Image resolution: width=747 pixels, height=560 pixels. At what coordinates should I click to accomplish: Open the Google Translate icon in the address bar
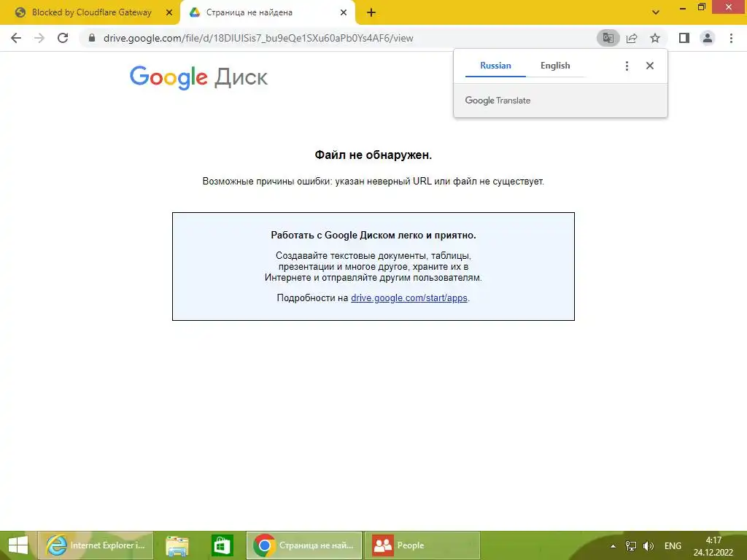(608, 38)
